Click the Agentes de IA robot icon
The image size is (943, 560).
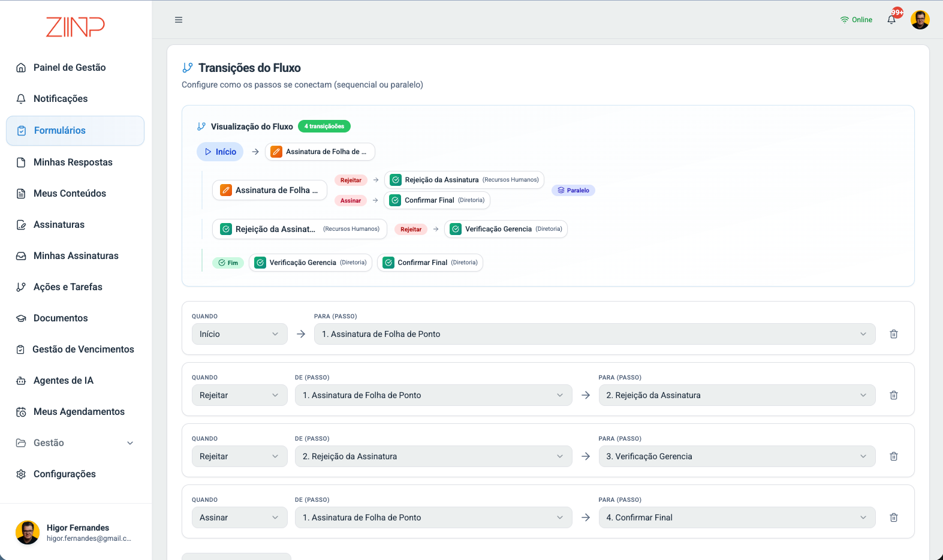pyautogui.click(x=21, y=381)
